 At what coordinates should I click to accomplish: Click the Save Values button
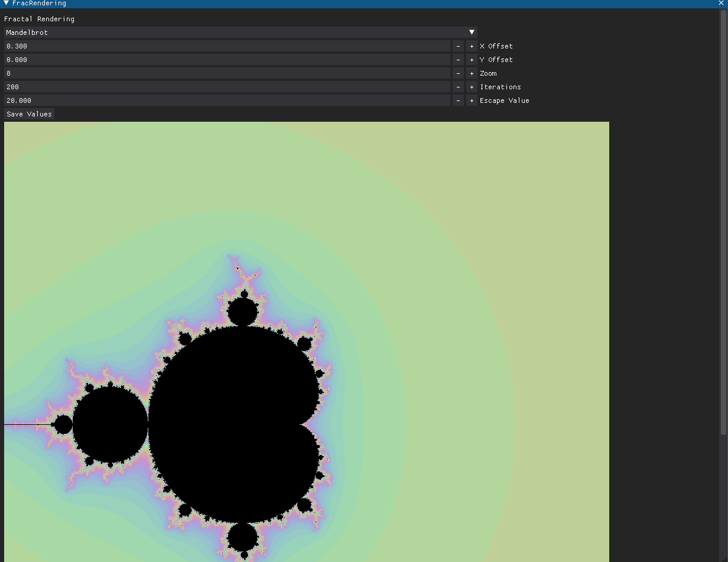(x=29, y=114)
